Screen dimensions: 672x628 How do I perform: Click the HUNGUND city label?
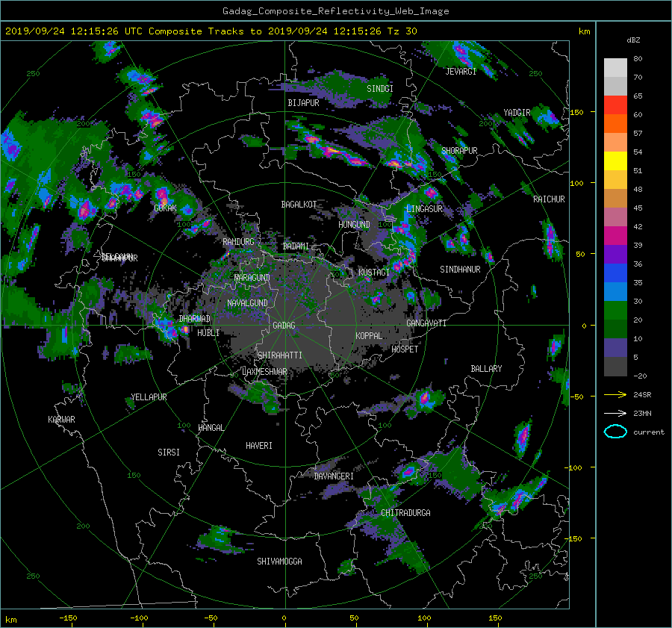[354, 225]
